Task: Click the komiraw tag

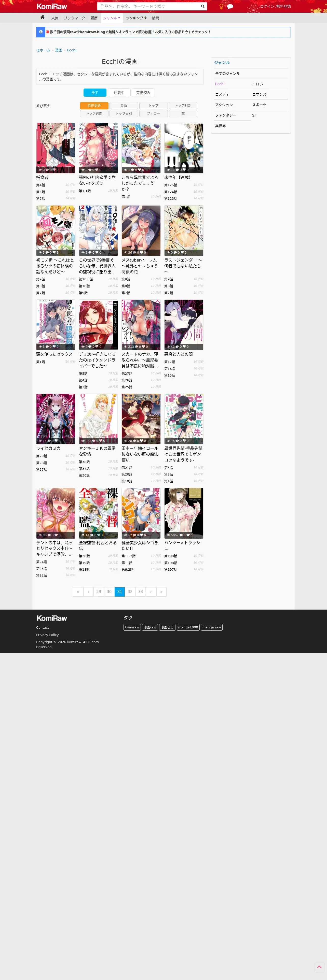Action: [132, 627]
